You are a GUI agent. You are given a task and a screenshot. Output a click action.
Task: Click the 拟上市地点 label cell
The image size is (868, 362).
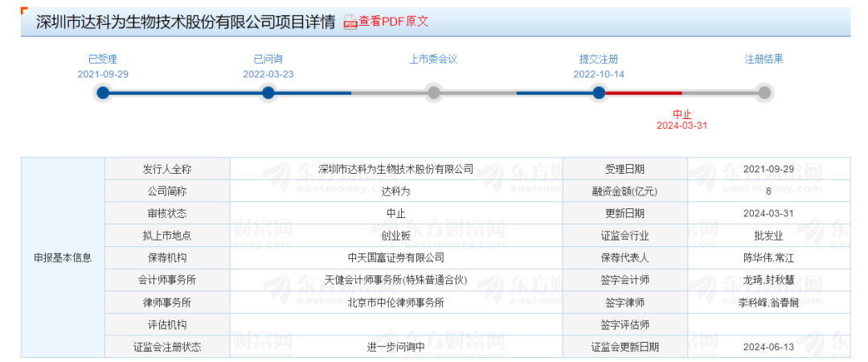pos(167,236)
